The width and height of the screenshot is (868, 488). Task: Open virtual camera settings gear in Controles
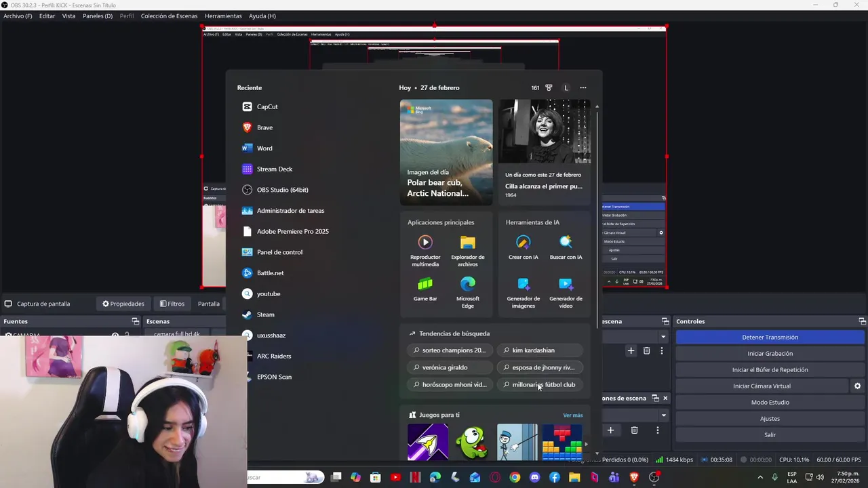tap(857, 386)
